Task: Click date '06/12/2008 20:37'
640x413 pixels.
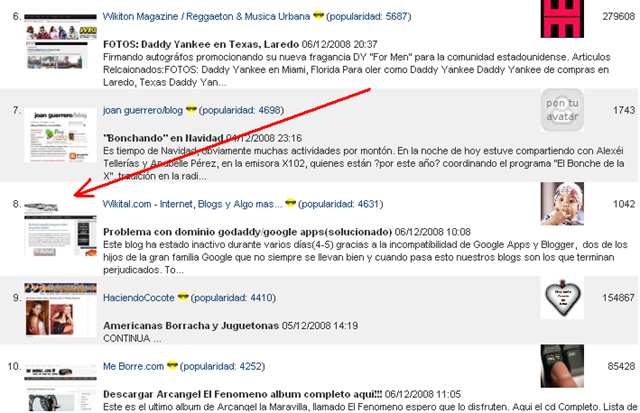Action: point(340,44)
